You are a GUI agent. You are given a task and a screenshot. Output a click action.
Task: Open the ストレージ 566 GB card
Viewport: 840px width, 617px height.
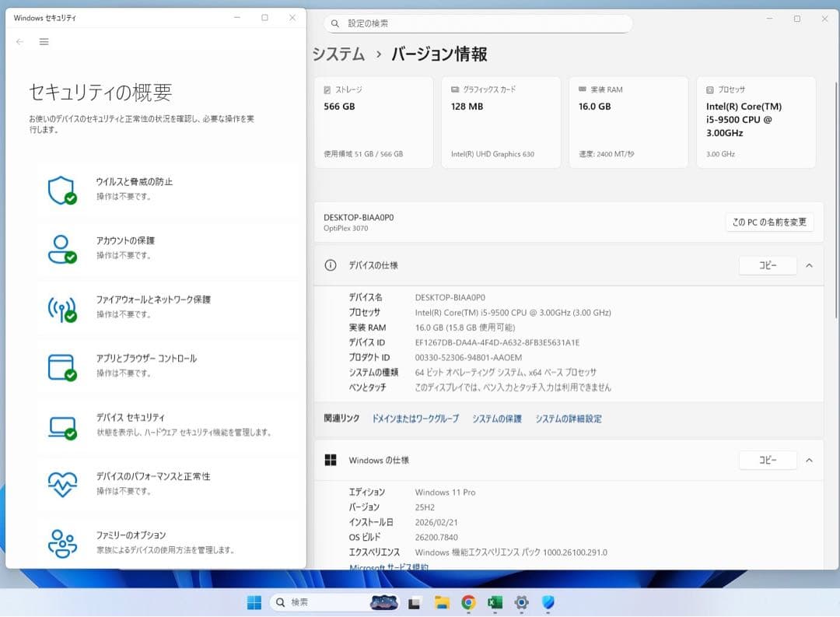[373, 122]
